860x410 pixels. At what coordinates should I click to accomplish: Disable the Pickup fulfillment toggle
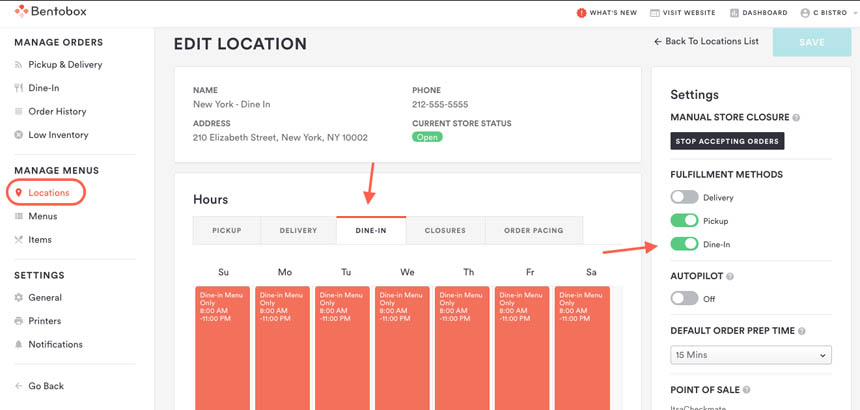(684, 221)
